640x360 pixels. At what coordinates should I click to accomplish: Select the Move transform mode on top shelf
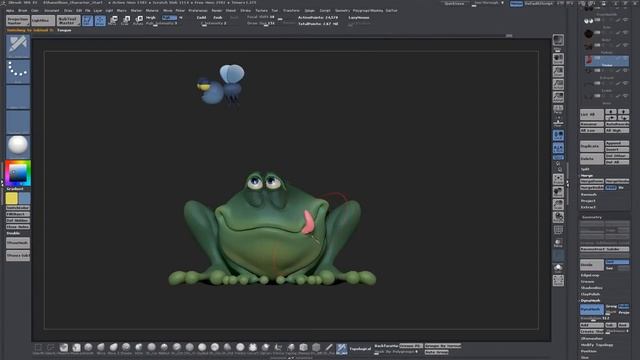[113, 20]
